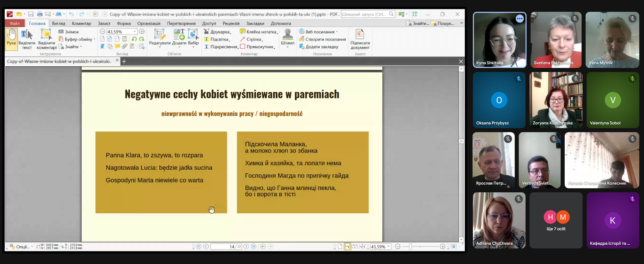The image size is (644, 264).
Task: Show comments pane via yellow speech icon
Action: pos(117,46)
